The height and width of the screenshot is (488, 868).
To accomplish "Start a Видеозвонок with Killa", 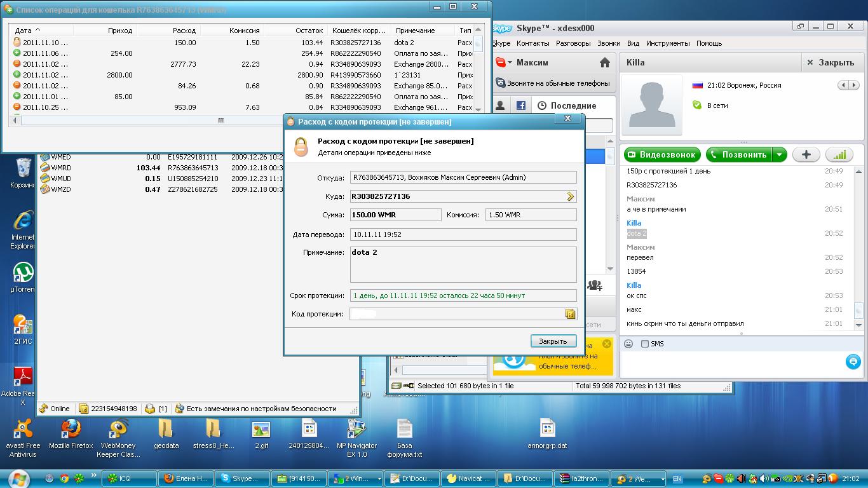I will [x=662, y=154].
